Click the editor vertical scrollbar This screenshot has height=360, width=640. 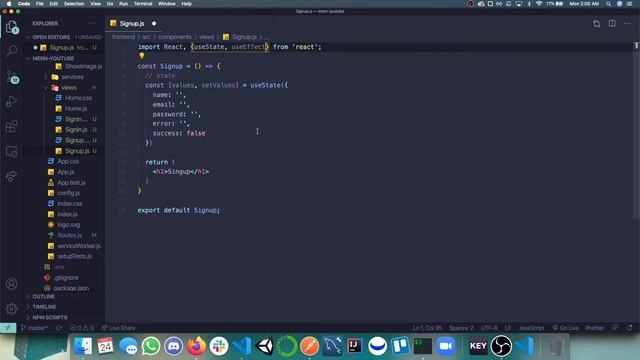636,131
